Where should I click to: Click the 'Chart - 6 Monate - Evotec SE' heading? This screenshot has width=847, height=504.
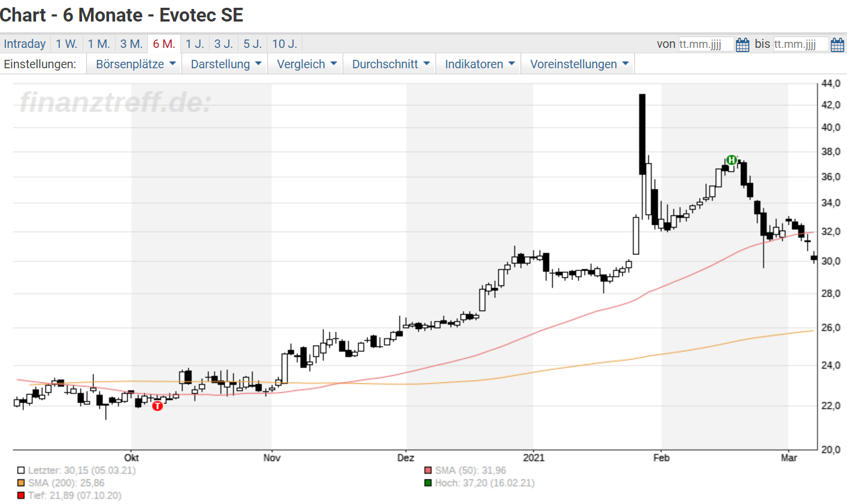click(x=122, y=15)
